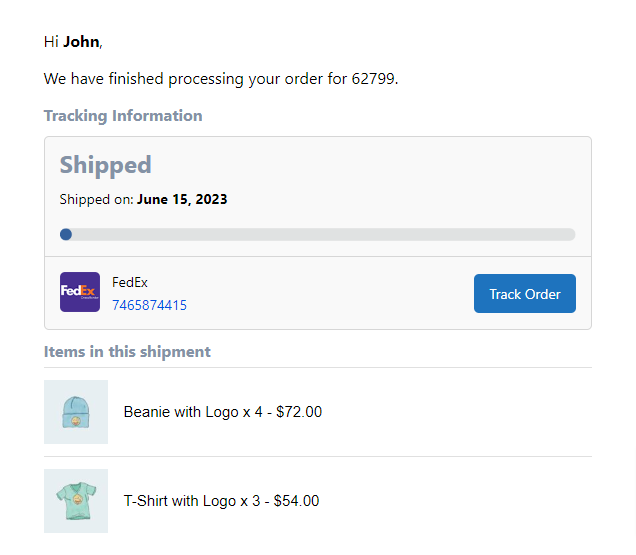Screen dimensions: 636x555
Task: Click the bold name John in greeting
Action: click(81, 42)
